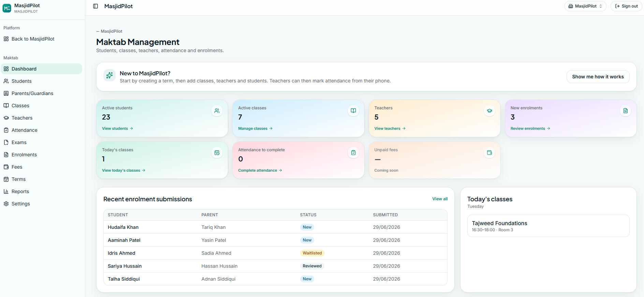Click the sparkle icon beside New to MasjidPilot
Screen dimensions: 644x297
click(109, 75)
